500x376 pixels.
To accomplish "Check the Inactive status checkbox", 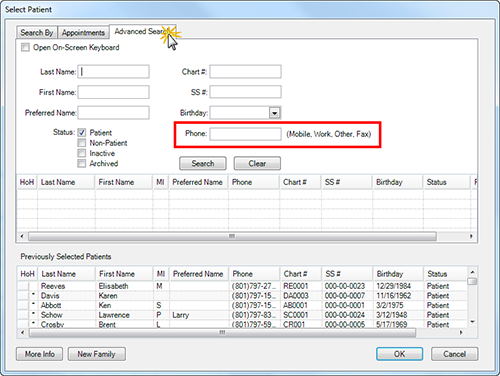I will 82,153.
